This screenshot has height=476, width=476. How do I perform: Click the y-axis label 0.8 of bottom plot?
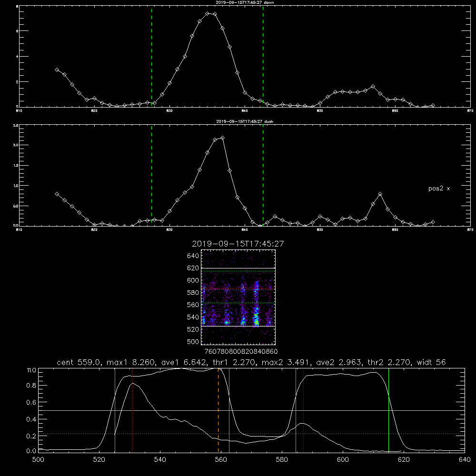(x=31, y=386)
